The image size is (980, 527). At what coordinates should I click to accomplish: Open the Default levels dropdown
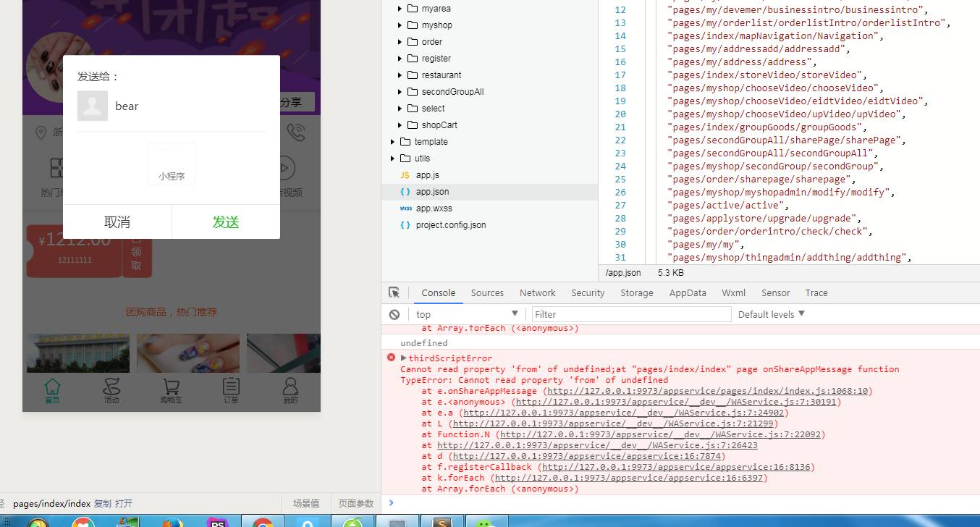click(772, 314)
